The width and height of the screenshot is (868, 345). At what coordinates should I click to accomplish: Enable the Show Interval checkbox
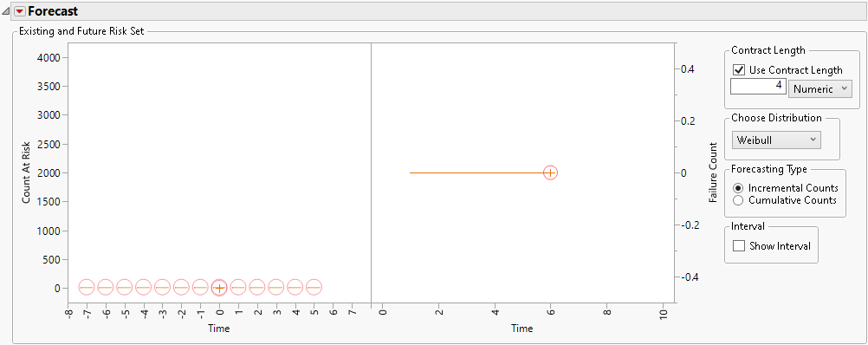(x=738, y=246)
